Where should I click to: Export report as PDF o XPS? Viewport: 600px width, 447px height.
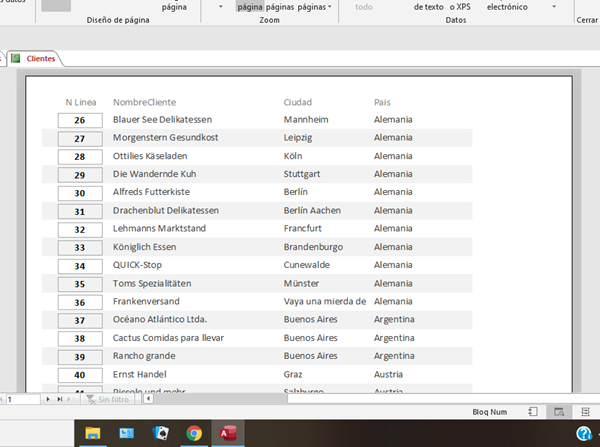[460, 7]
